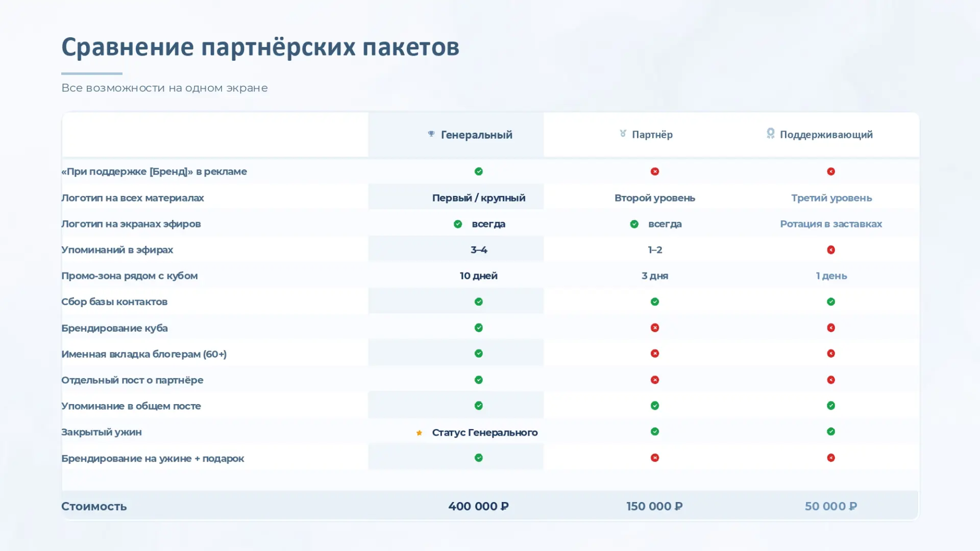Click green check before всегда in Партнёр column
The image size is (980, 551).
click(x=634, y=224)
